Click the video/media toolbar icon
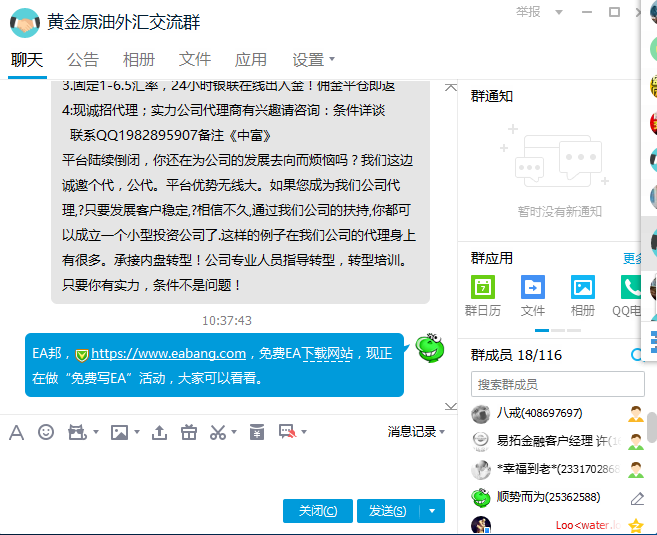This screenshot has width=657, height=535. 77,432
